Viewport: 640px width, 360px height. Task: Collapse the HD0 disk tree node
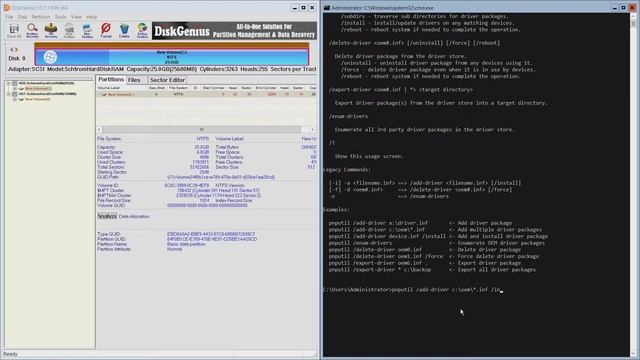[9, 83]
